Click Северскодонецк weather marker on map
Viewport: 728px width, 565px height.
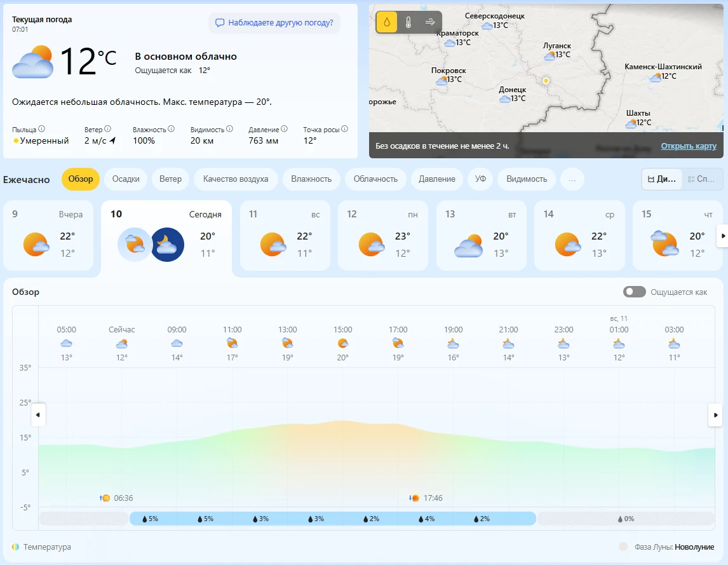487,25
